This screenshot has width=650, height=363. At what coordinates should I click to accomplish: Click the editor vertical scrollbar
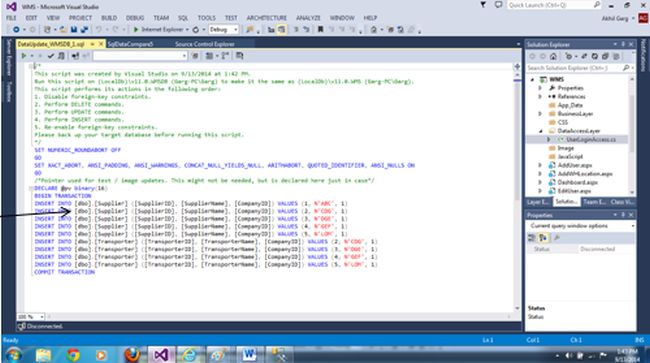click(517, 191)
